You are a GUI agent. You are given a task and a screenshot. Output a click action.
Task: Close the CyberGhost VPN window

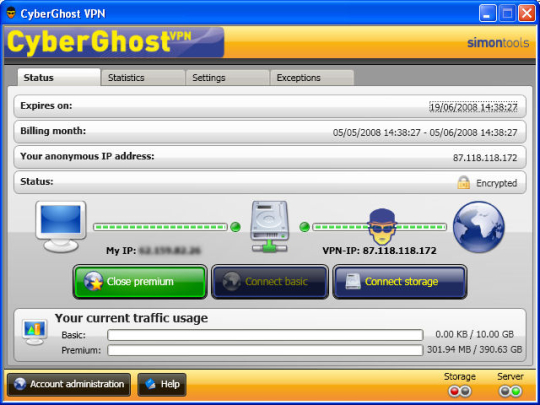tap(527, 13)
